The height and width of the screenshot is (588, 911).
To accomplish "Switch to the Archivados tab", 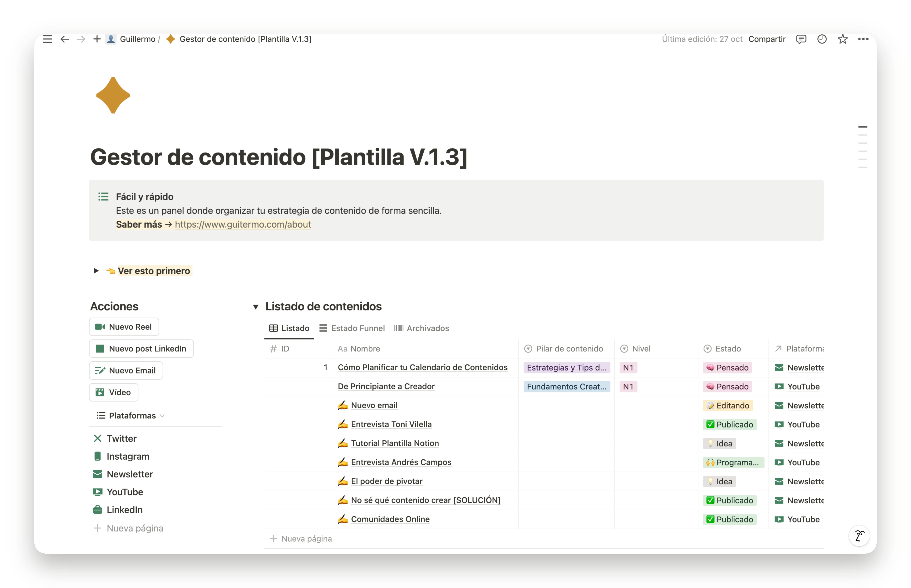I will 421,328.
